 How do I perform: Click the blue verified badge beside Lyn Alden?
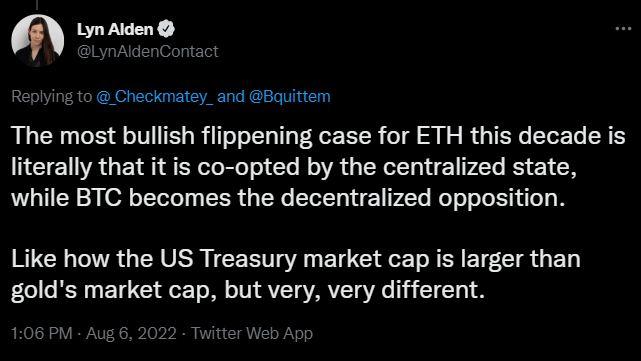tap(166, 29)
